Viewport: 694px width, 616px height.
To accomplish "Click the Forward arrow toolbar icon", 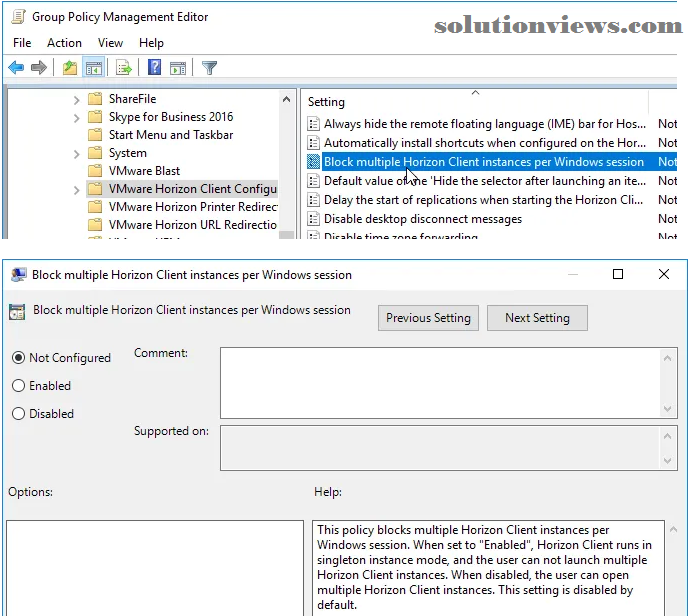I will (x=39, y=68).
